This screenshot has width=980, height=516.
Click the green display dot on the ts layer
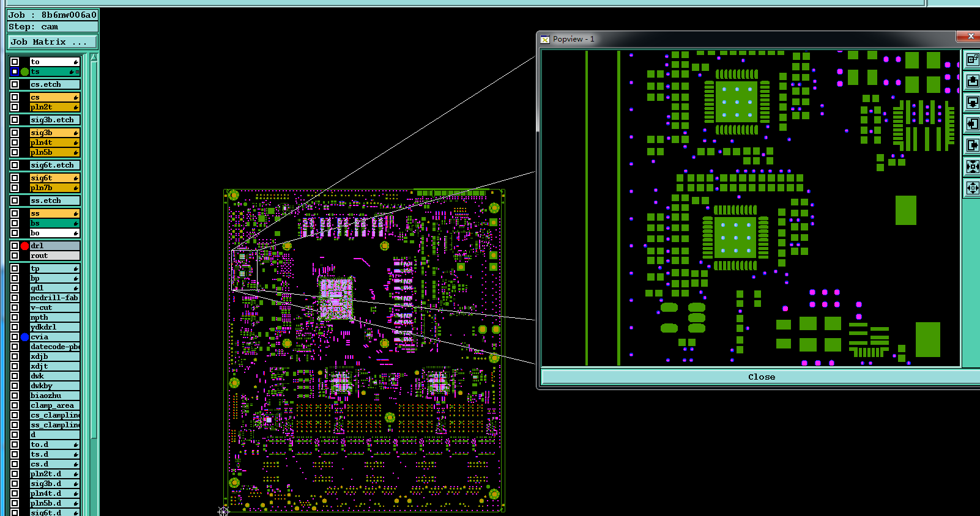coord(24,72)
